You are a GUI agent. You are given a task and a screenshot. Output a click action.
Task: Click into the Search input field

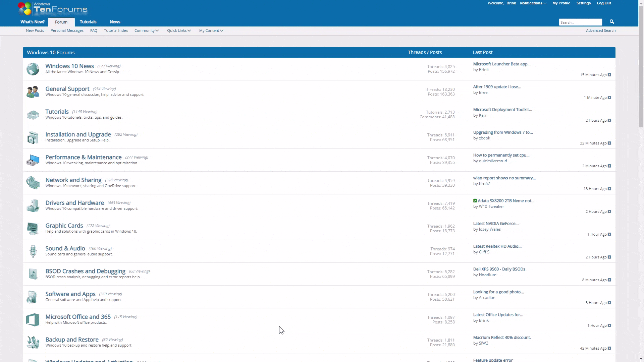click(580, 22)
